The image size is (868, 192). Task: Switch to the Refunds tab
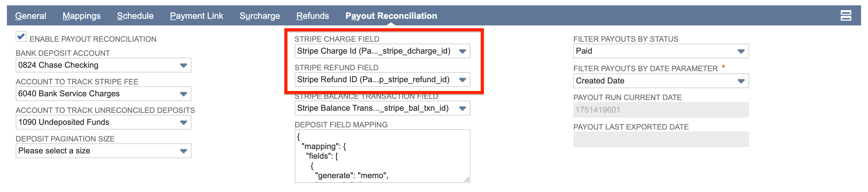pos(312,15)
